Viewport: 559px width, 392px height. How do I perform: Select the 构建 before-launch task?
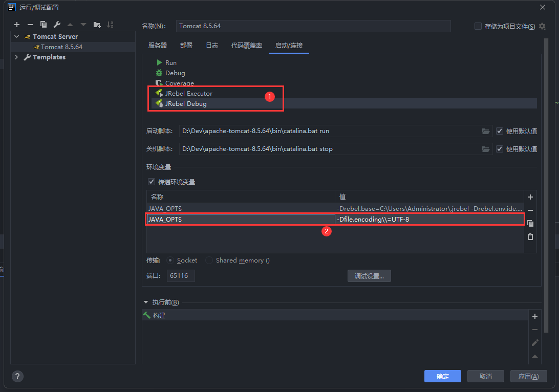pos(335,315)
